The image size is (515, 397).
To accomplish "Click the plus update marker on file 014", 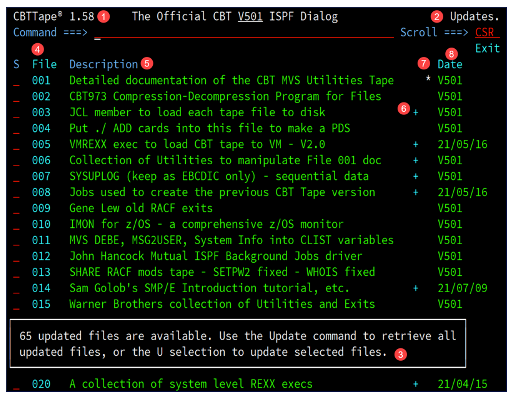I will click(x=416, y=289).
